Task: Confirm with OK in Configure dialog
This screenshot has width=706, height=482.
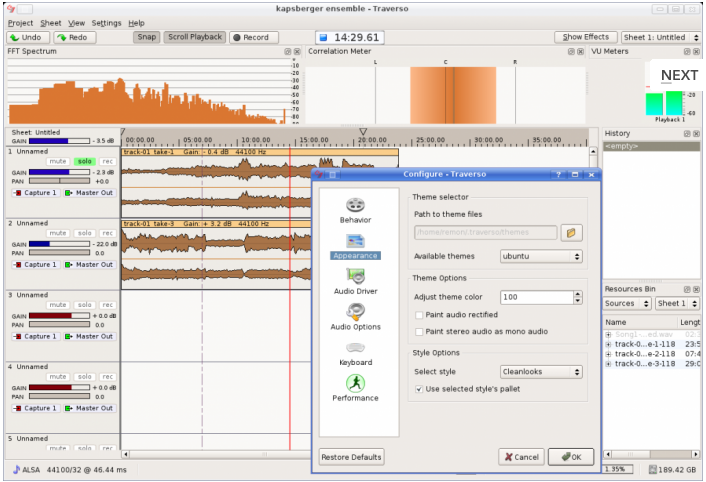Action: pos(571,457)
